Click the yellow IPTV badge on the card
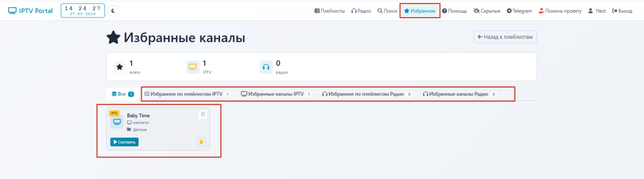 click(x=114, y=113)
